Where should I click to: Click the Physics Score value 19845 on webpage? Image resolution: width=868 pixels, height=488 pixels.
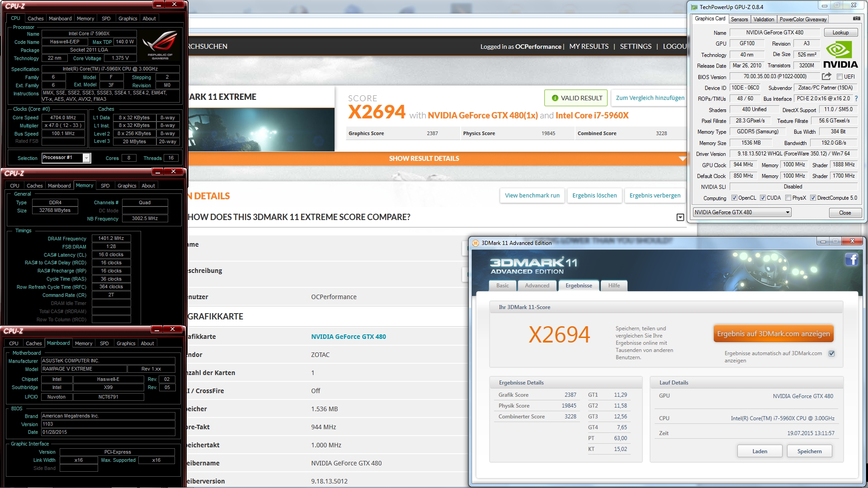point(548,134)
